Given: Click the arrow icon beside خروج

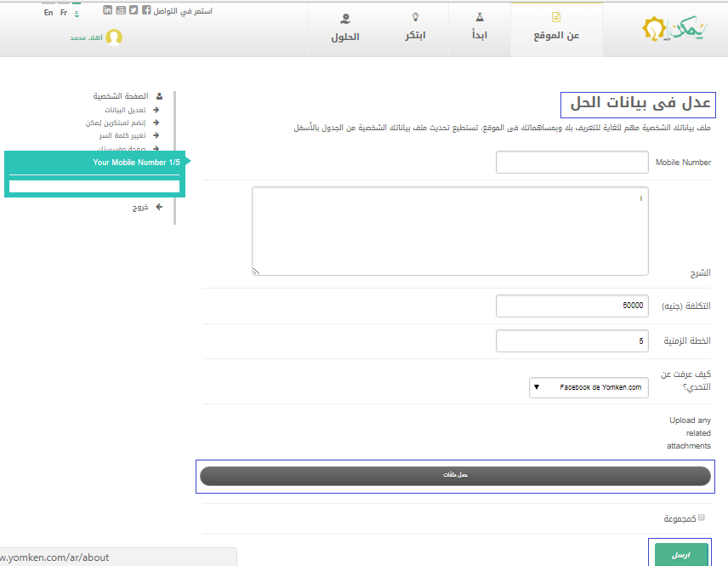Looking at the screenshot, I should pos(158,207).
